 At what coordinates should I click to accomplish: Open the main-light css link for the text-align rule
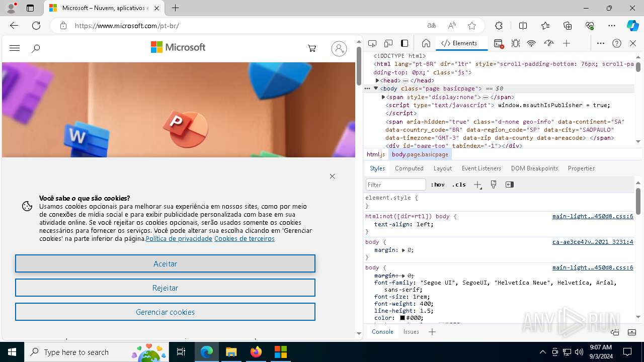593,216
